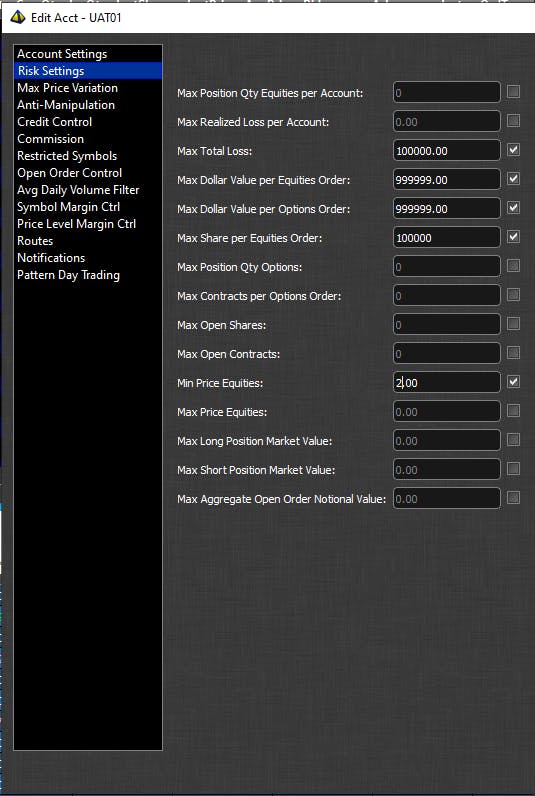The width and height of the screenshot is (535, 796).
Task: Click Max Dollar Value per Options Order field
Action: 447,208
